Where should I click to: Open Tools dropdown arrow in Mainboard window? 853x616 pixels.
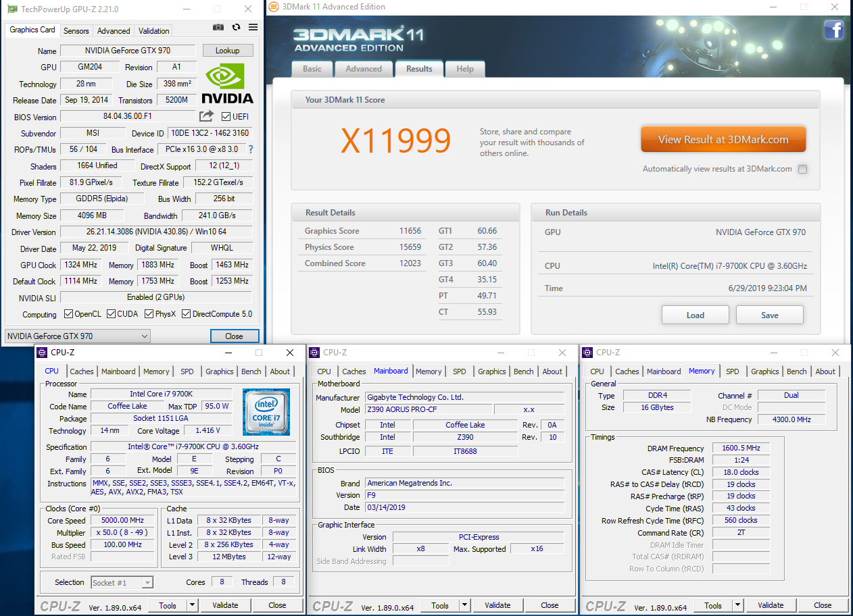(x=464, y=605)
